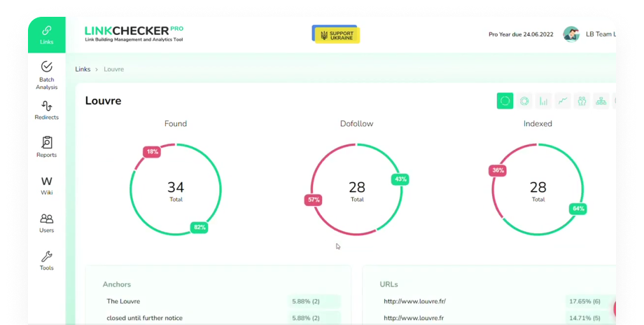Open Batch Analysis from sidebar
This screenshot has height=325, width=644.
[46, 74]
